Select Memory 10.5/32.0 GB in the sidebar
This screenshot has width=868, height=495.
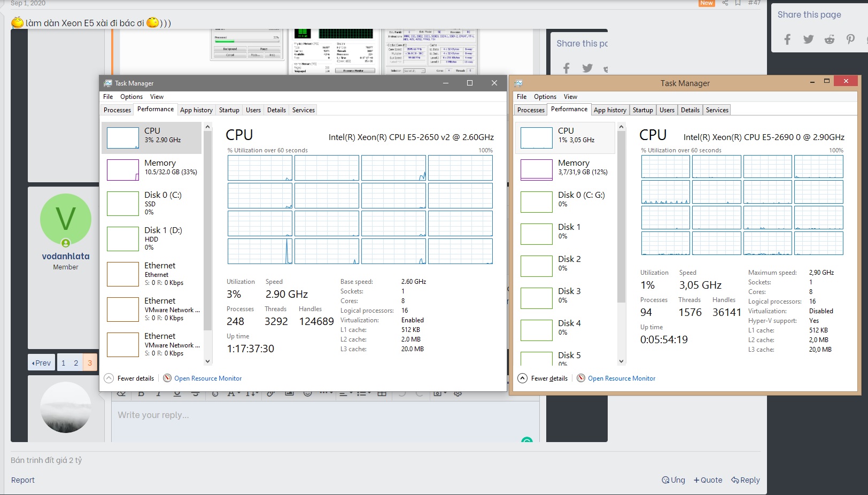152,170
